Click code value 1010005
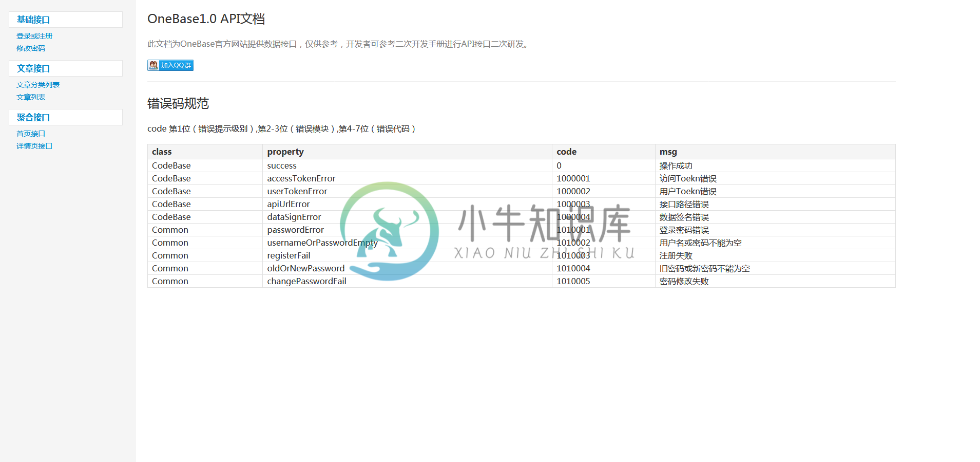 pyautogui.click(x=573, y=281)
